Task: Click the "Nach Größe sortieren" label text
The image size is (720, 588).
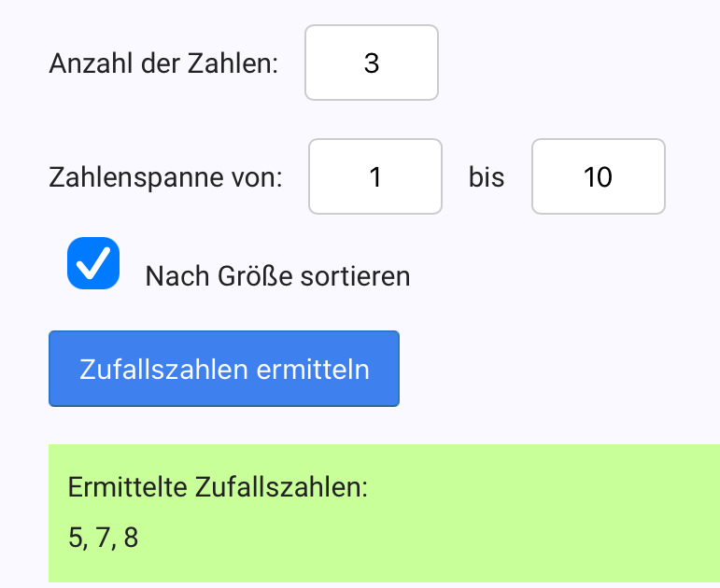Action: [277, 276]
